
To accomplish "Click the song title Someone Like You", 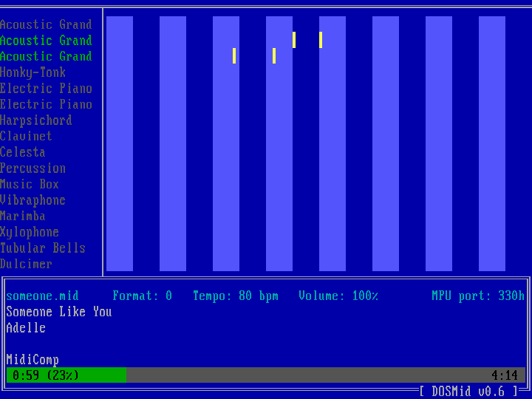I will click(59, 312).
